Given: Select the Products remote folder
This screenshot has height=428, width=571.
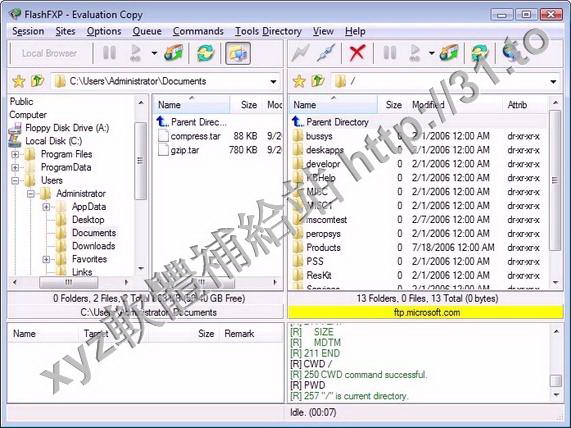Looking at the screenshot, I should click(x=323, y=248).
